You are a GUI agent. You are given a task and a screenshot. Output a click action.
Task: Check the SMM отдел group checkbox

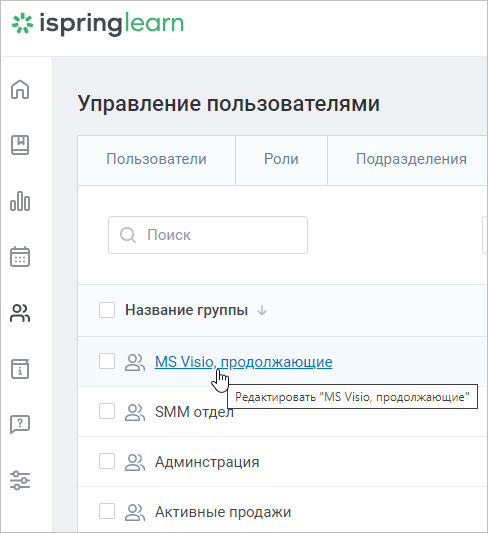(107, 411)
